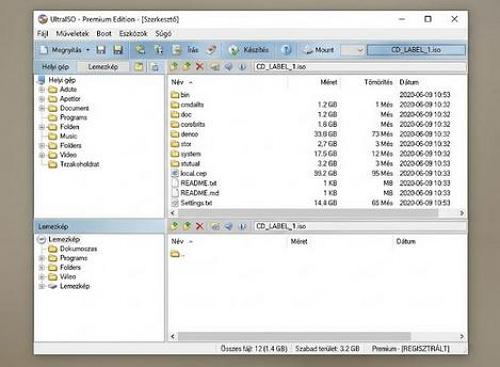Click the upper pane CD_LABEL_1.iso path field
The height and width of the screenshot is (367, 500).
click(360, 67)
